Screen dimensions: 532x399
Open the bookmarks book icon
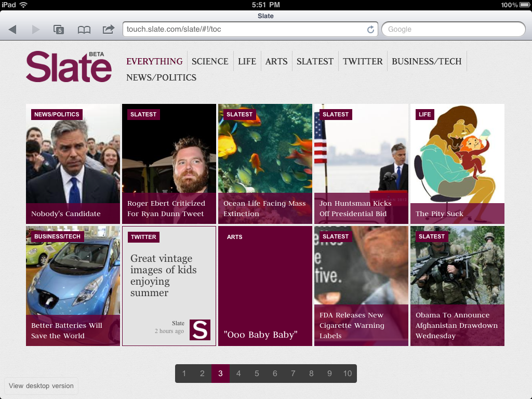tap(84, 30)
